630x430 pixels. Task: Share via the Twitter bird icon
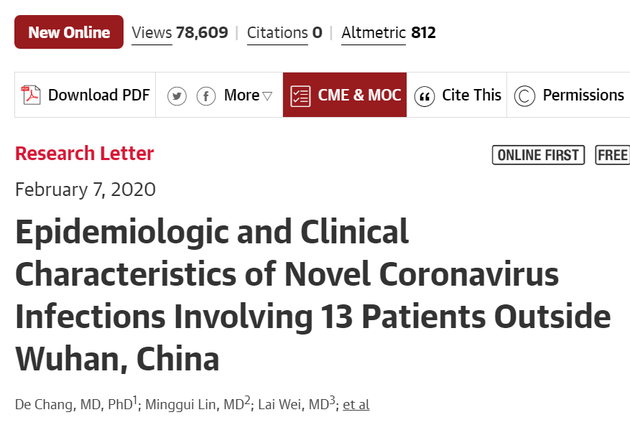[x=177, y=96]
